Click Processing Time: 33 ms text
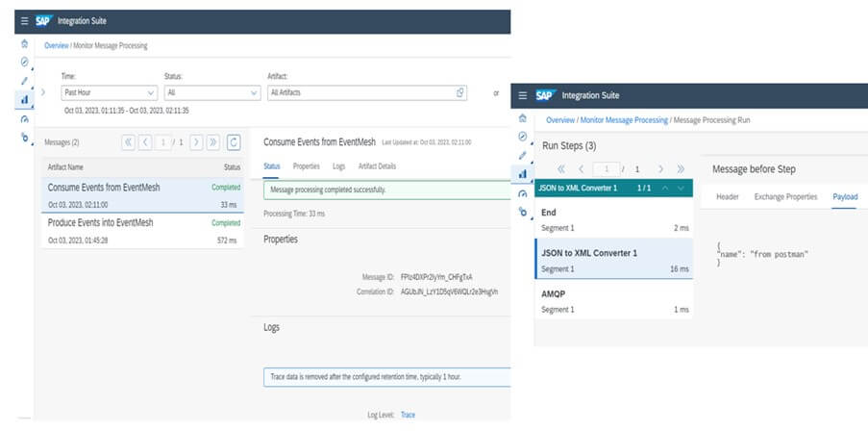Image resolution: width=868 pixels, height=431 pixels. 294,214
